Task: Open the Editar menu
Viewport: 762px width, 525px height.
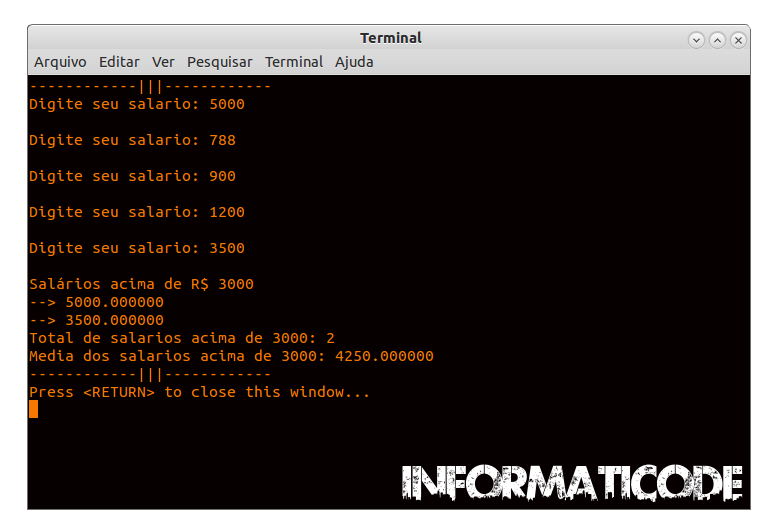Action: tap(119, 62)
